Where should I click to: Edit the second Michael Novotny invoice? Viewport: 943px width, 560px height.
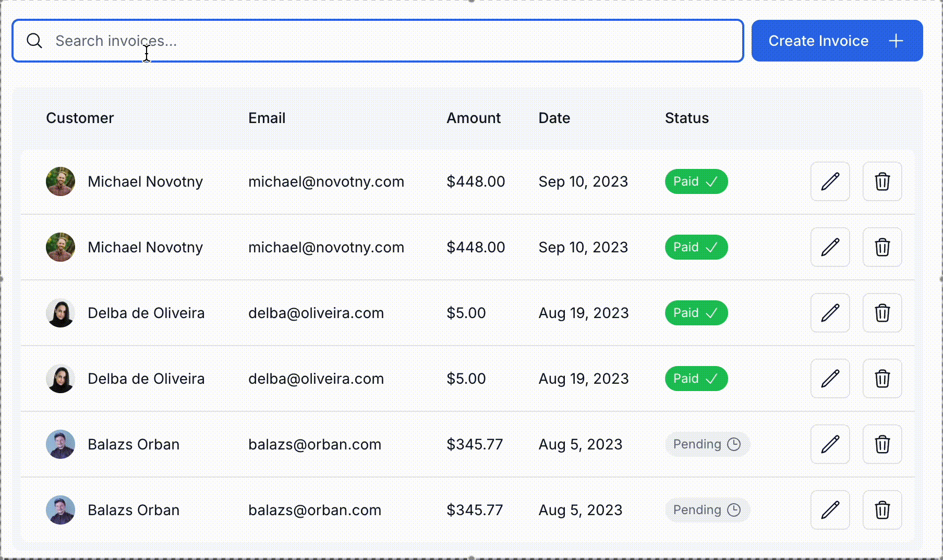(830, 247)
